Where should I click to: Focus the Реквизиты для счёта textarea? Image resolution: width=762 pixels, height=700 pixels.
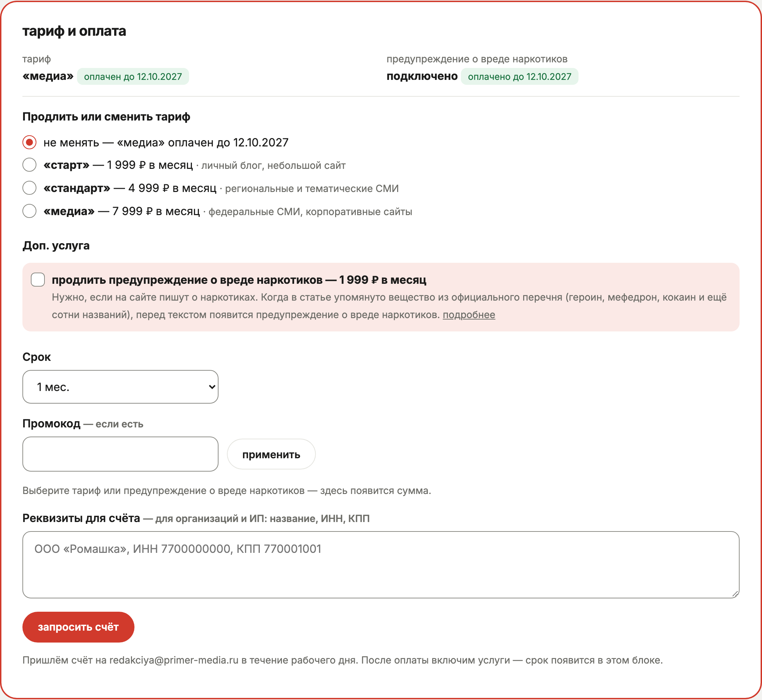coord(381,565)
